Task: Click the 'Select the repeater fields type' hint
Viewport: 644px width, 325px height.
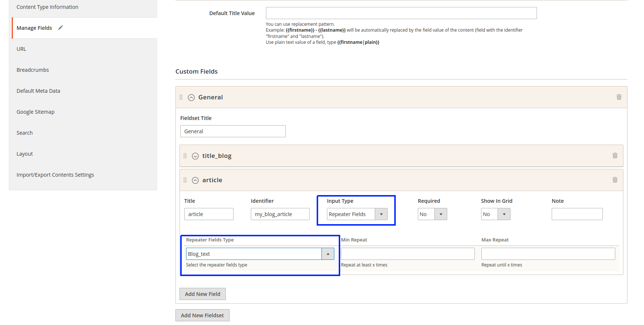Action: (x=217, y=265)
